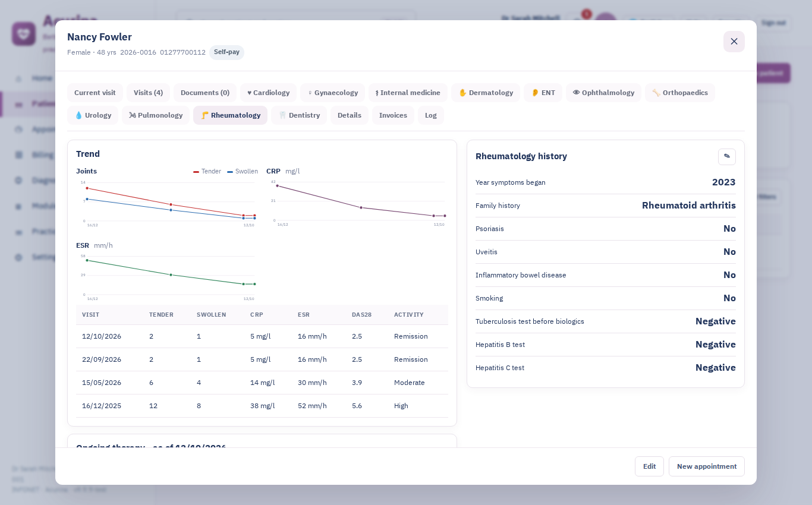Open the Dermatology tab
The width and height of the screenshot is (812, 505).
486,93
